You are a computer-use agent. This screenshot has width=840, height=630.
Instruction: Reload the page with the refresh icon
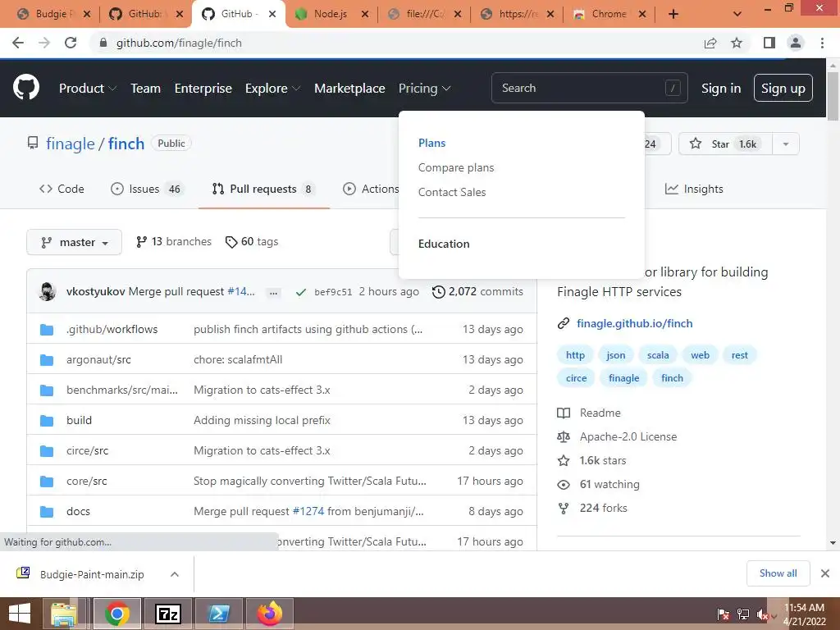tap(71, 43)
